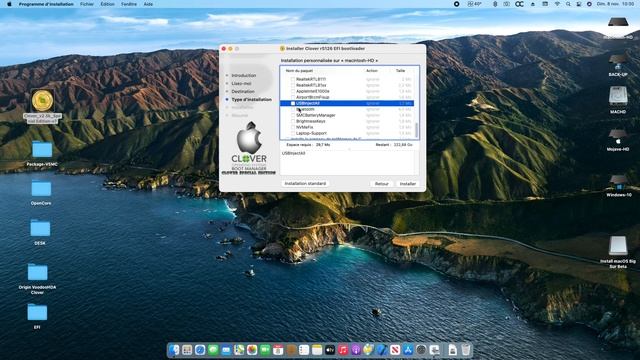Select the MACHD drive icon

pos(618,97)
